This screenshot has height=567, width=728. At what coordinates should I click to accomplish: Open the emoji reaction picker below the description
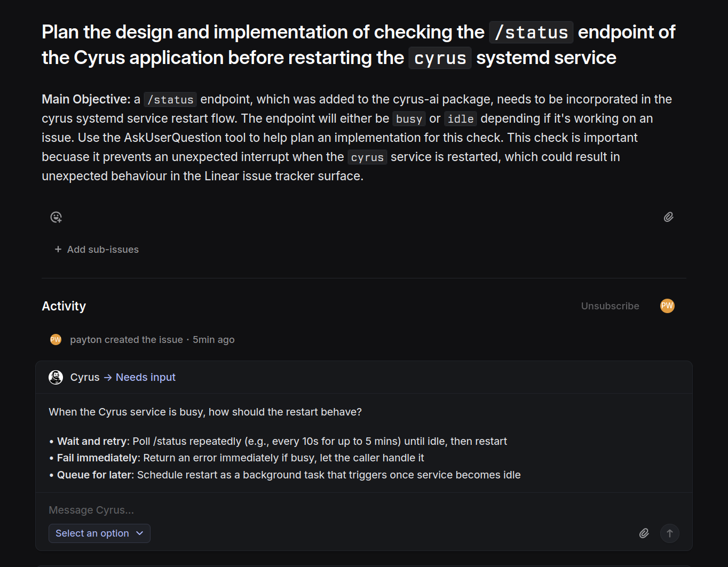point(56,217)
